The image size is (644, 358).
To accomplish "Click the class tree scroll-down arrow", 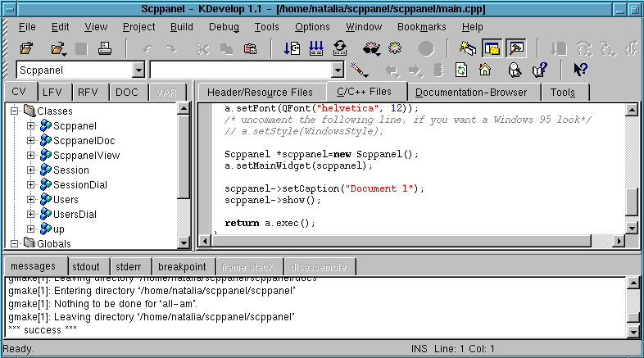I will (x=184, y=243).
